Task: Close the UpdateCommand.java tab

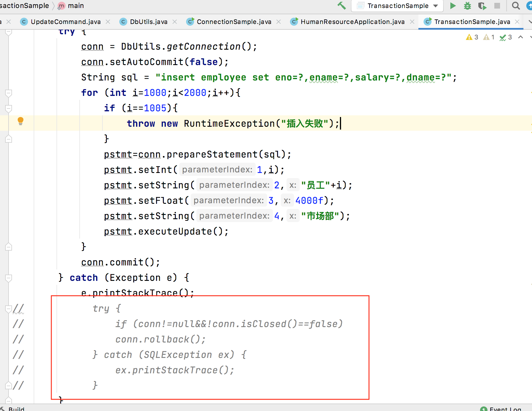Action: point(108,22)
